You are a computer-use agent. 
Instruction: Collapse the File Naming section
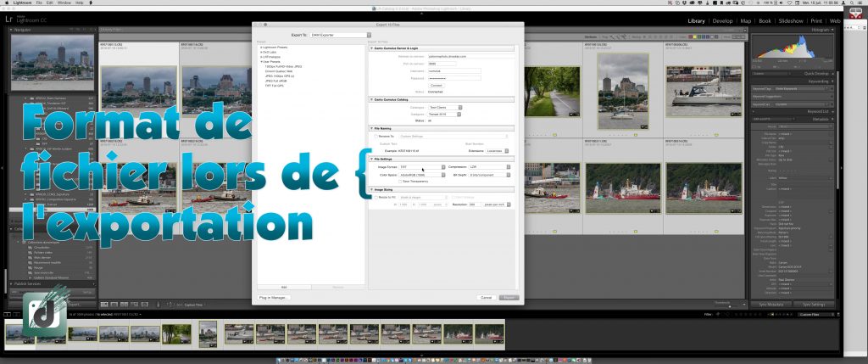(x=371, y=128)
